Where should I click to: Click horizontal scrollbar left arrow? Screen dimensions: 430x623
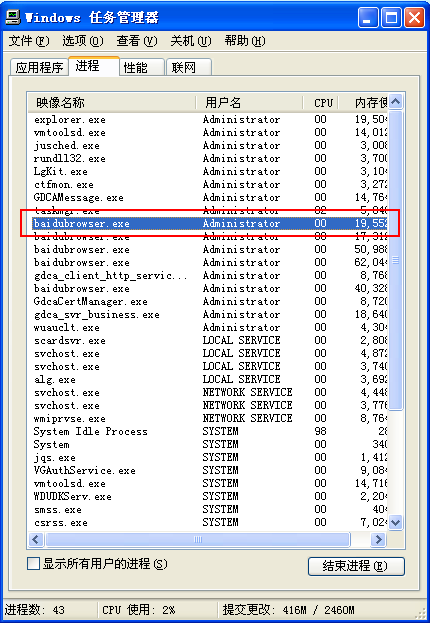[36, 540]
